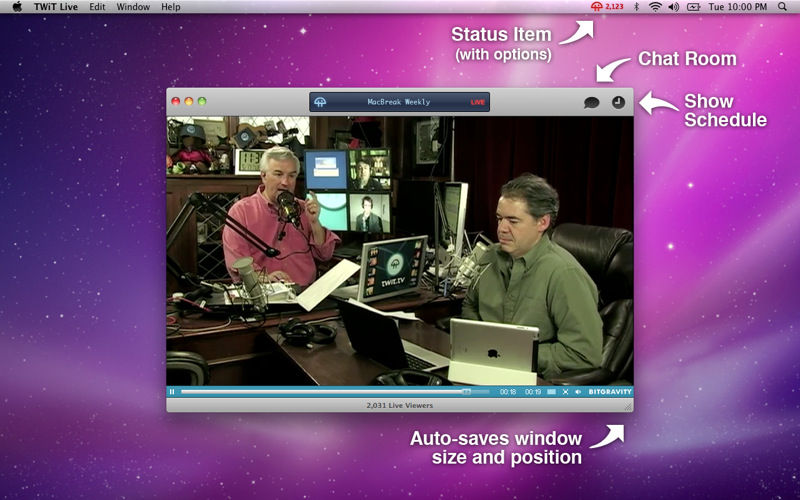Open the Window menu
Image resolution: width=800 pixels, height=500 pixels.
[x=133, y=7]
